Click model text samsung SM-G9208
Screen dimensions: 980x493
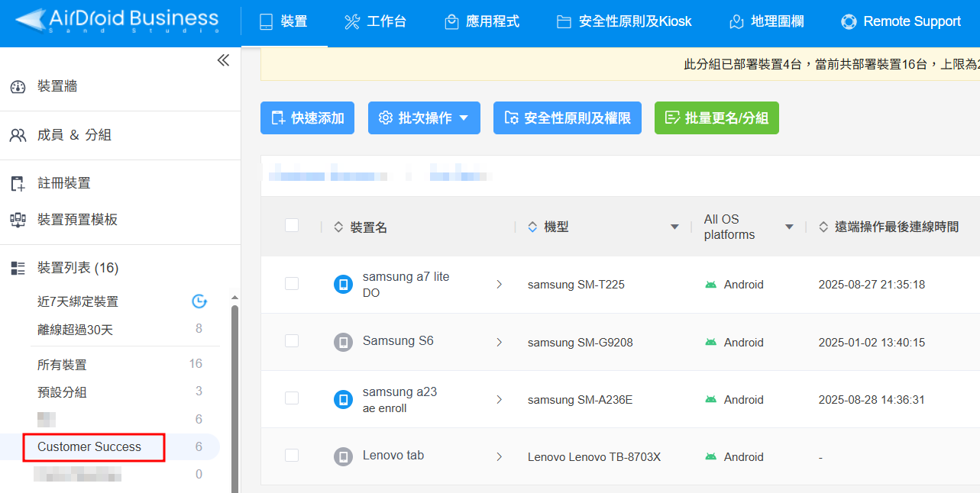pyautogui.click(x=580, y=343)
